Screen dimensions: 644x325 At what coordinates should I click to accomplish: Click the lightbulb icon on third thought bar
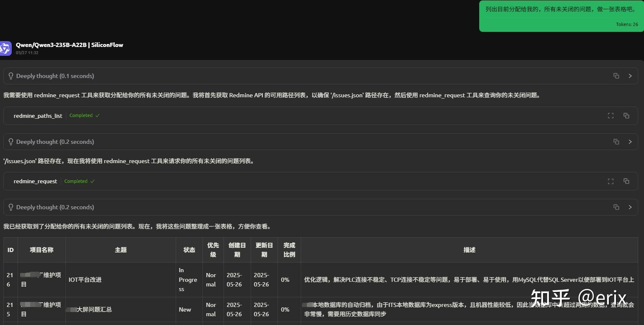pyautogui.click(x=10, y=207)
